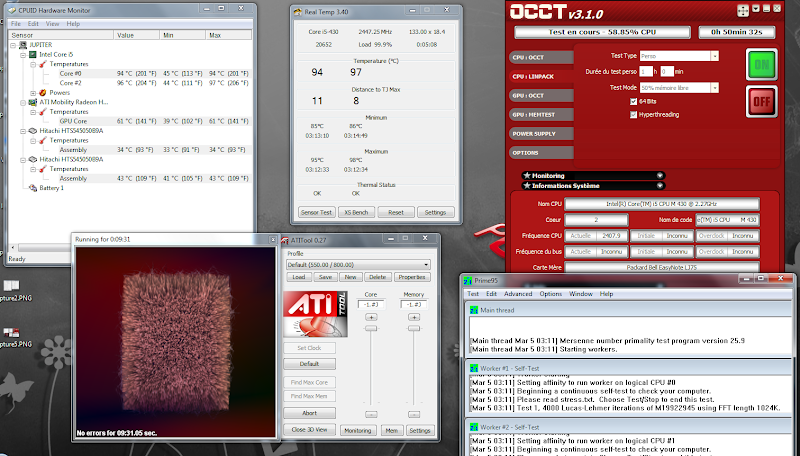Click thermometer icon beside Temperatures under ATI Mobility Radeon
Viewport: 800px width, 456px height.
(43, 112)
